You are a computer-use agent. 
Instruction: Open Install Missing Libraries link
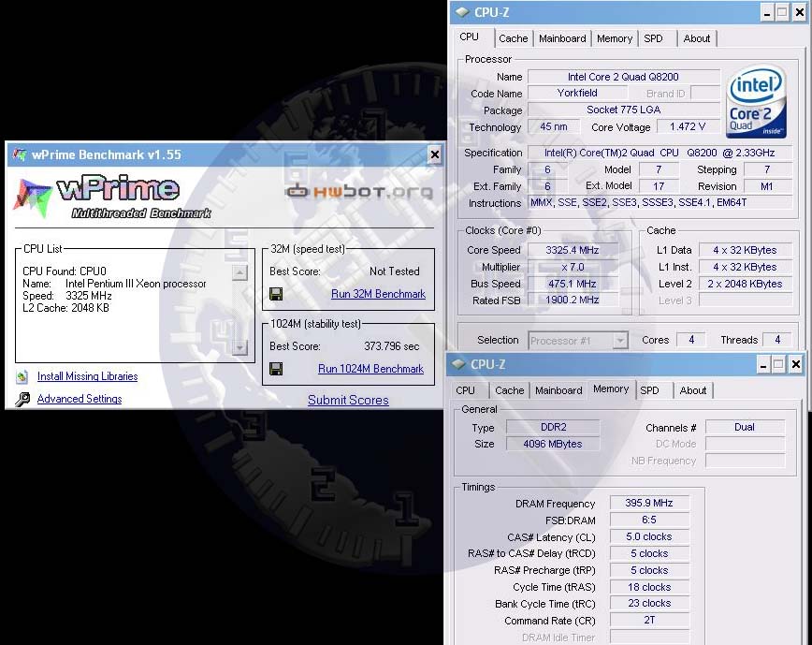88,376
